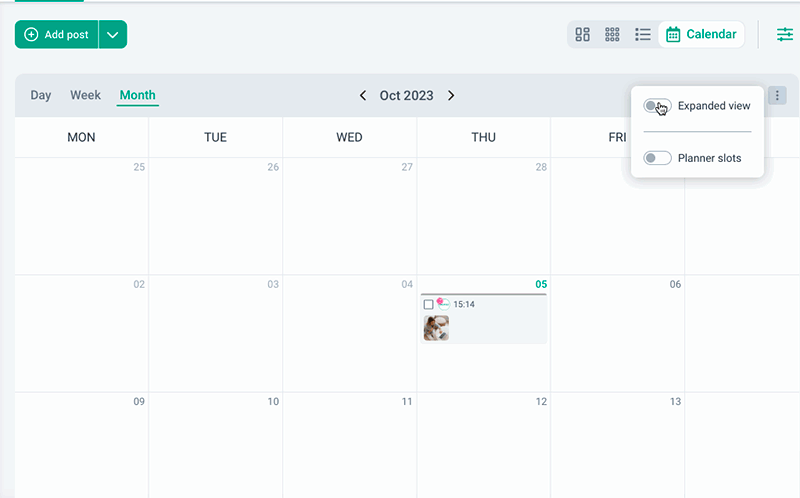The image size is (800, 498).
Task: Click the Add post button
Action: pyautogui.click(x=57, y=34)
